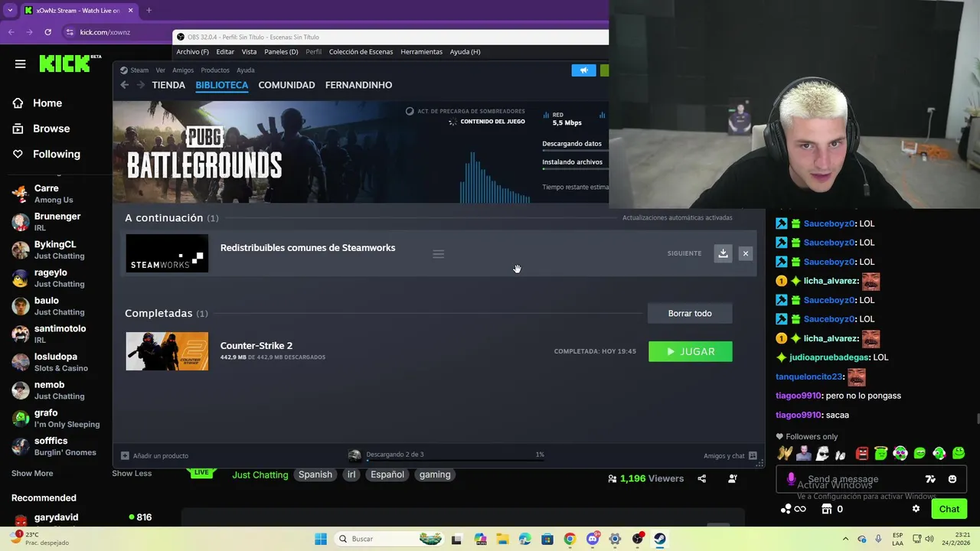Open Discord from the taskbar
980x551 pixels.
coord(592,539)
